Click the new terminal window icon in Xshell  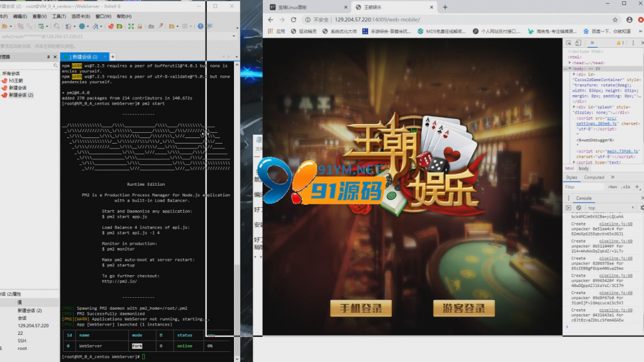(x=41, y=26)
